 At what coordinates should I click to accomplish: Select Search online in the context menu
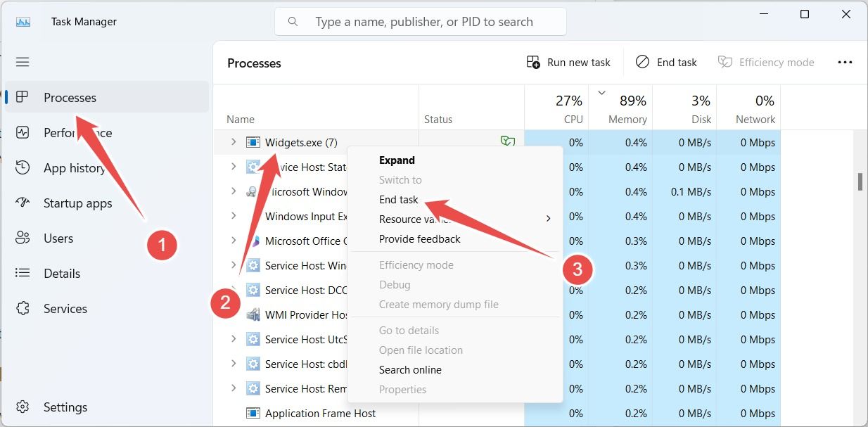410,369
